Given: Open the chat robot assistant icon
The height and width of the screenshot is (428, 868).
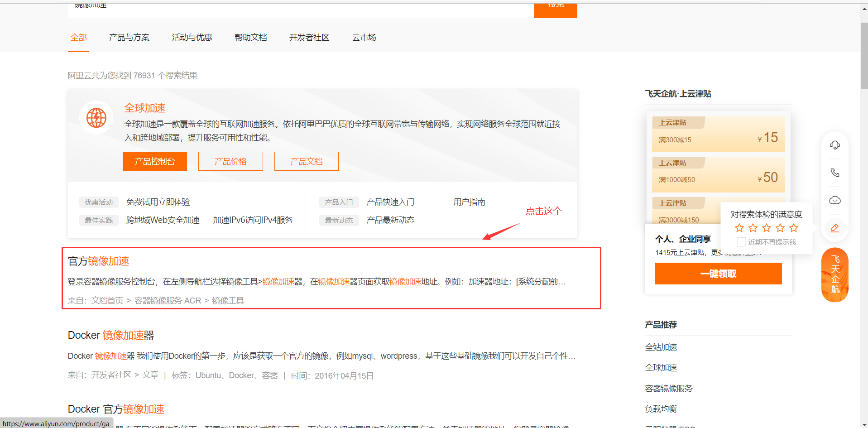Looking at the screenshot, I should coord(834,200).
